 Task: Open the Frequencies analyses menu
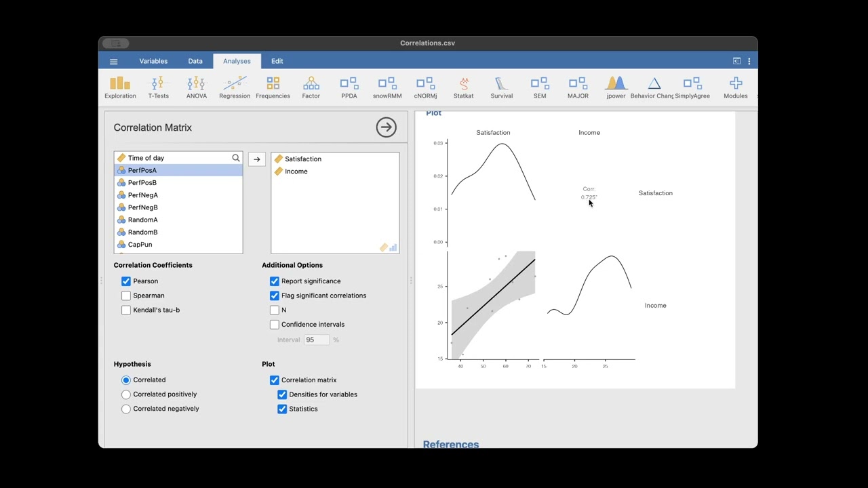(x=273, y=87)
